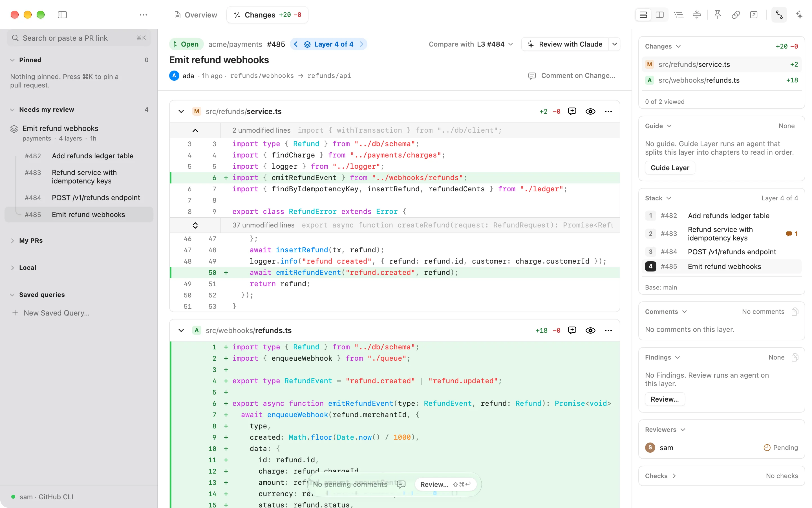The image size is (812, 508).
Task: Expand 2 unmodified lines above
Action: click(195, 130)
